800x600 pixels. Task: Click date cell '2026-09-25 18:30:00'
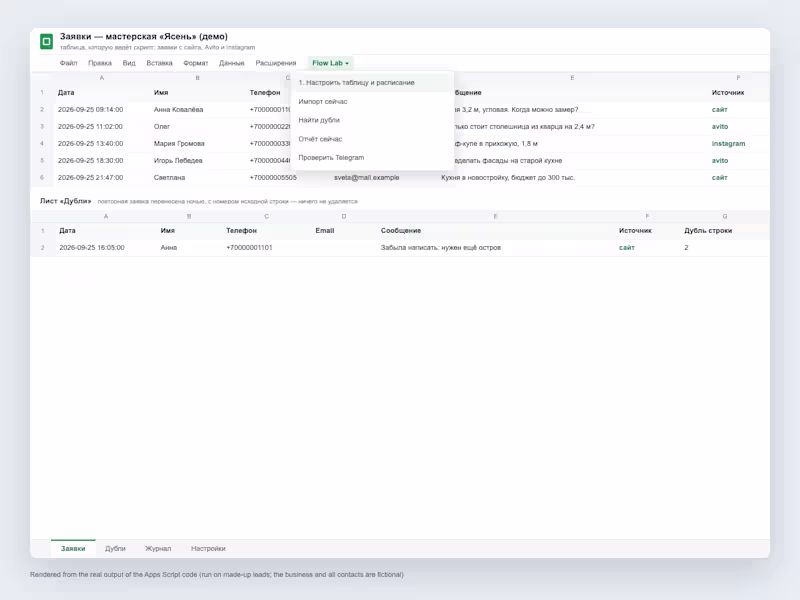(x=102, y=161)
